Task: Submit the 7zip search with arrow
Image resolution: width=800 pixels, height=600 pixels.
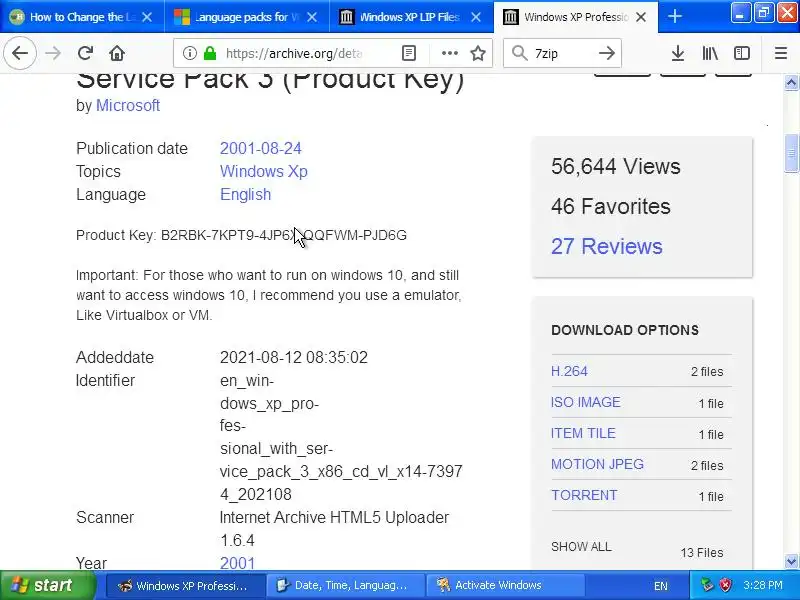Action: tap(607, 53)
